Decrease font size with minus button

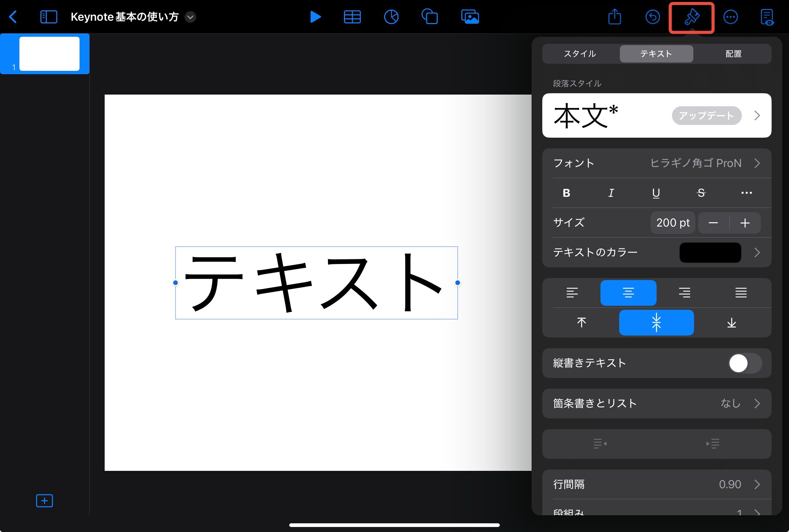coord(713,223)
